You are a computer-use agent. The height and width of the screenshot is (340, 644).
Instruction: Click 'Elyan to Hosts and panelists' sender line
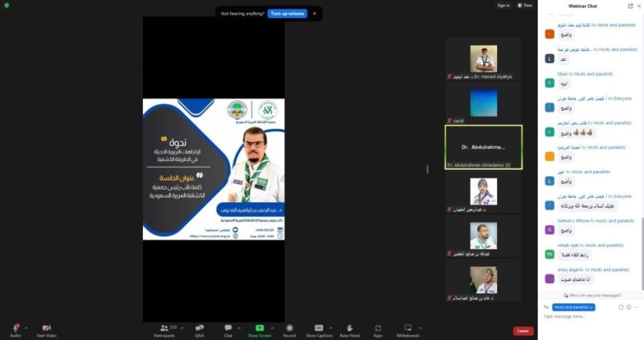pos(585,74)
